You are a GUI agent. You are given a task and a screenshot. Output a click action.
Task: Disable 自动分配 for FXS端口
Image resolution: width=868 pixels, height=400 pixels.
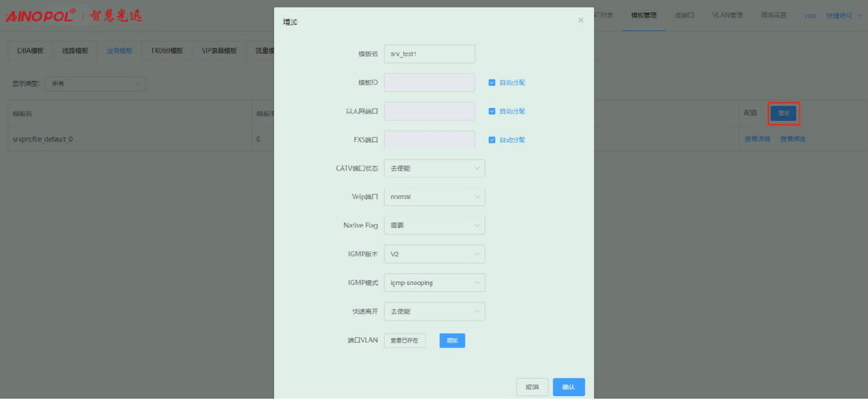coord(492,140)
